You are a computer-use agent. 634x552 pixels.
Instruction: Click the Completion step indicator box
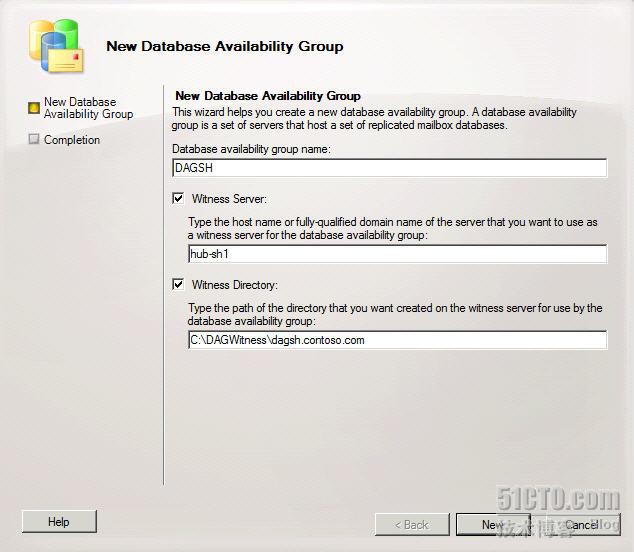[x=34, y=139]
